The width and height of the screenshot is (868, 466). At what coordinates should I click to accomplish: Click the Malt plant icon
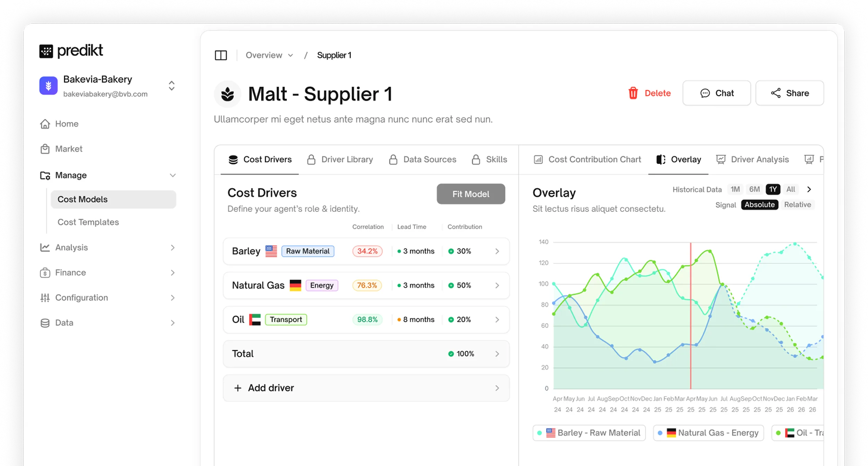tap(228, 94)
